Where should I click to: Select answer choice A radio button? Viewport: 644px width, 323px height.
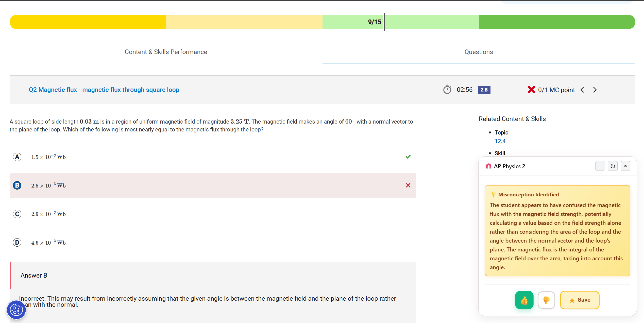[17, 157]
